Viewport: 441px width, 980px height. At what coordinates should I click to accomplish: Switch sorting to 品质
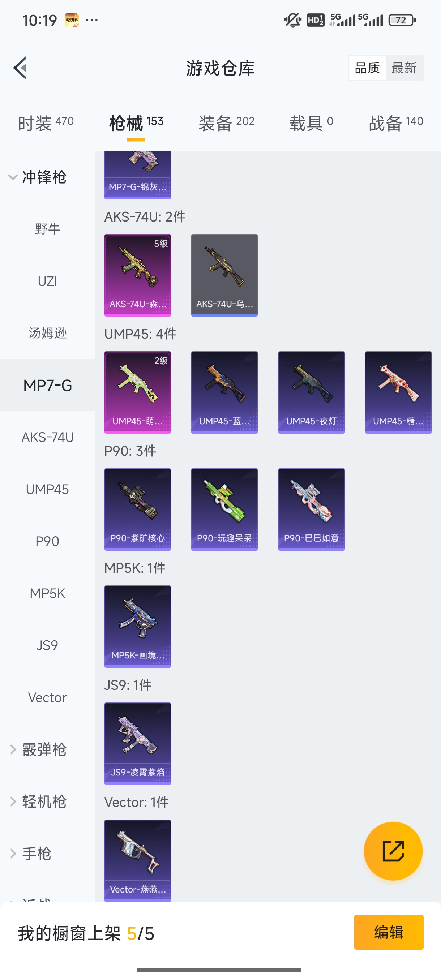tap(367, 68)
